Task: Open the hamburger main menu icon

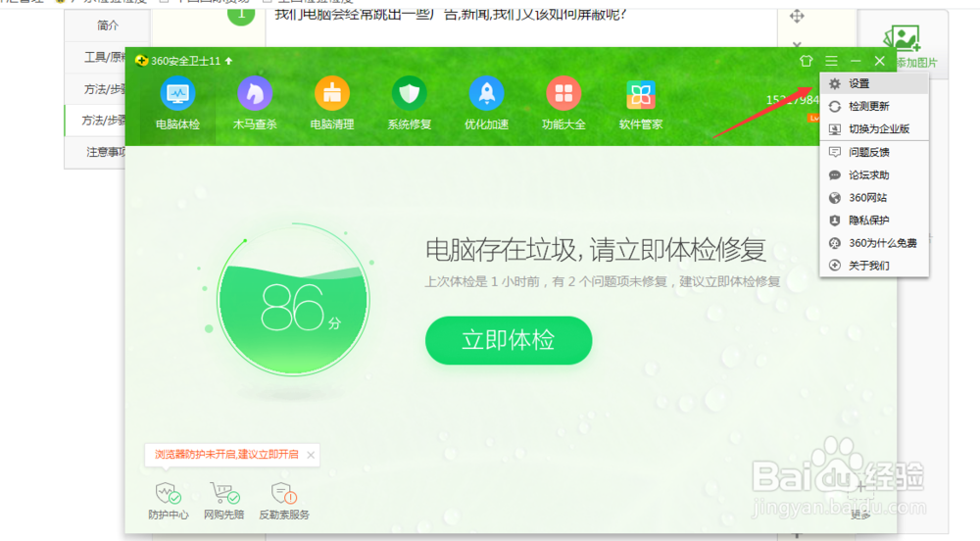Action: click(831, 61)
